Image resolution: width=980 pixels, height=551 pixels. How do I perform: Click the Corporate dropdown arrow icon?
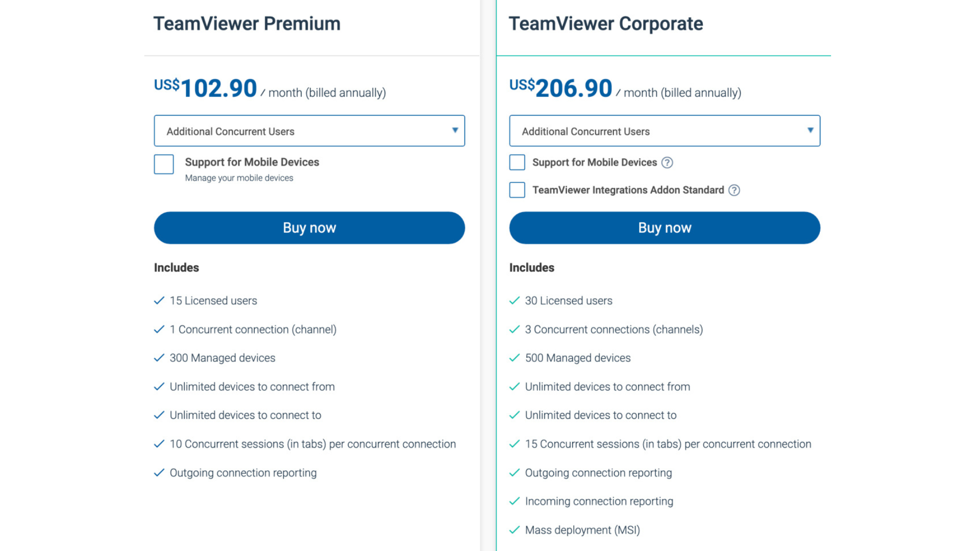(x=810, y=131)
